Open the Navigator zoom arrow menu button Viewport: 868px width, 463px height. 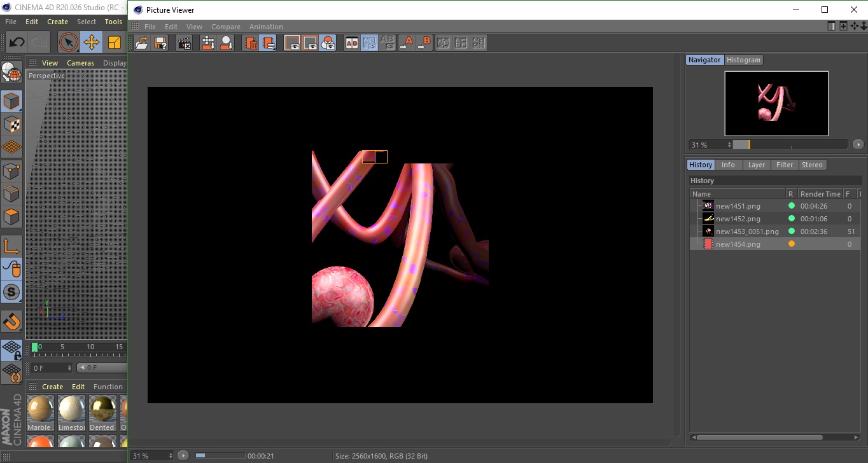[858, 144]
